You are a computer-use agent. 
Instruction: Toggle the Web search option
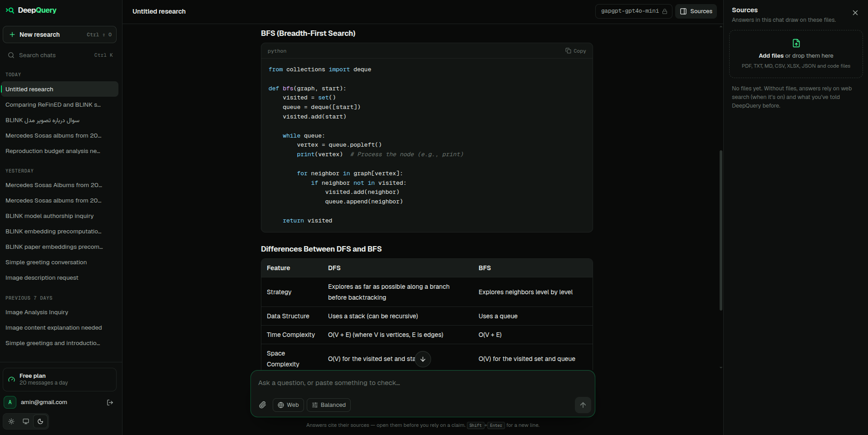click(288, 405)
